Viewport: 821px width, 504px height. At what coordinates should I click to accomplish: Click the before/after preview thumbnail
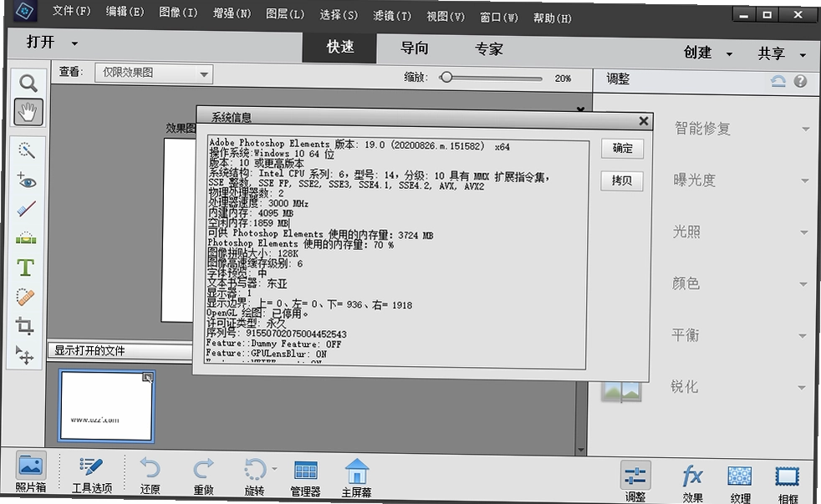621,391
